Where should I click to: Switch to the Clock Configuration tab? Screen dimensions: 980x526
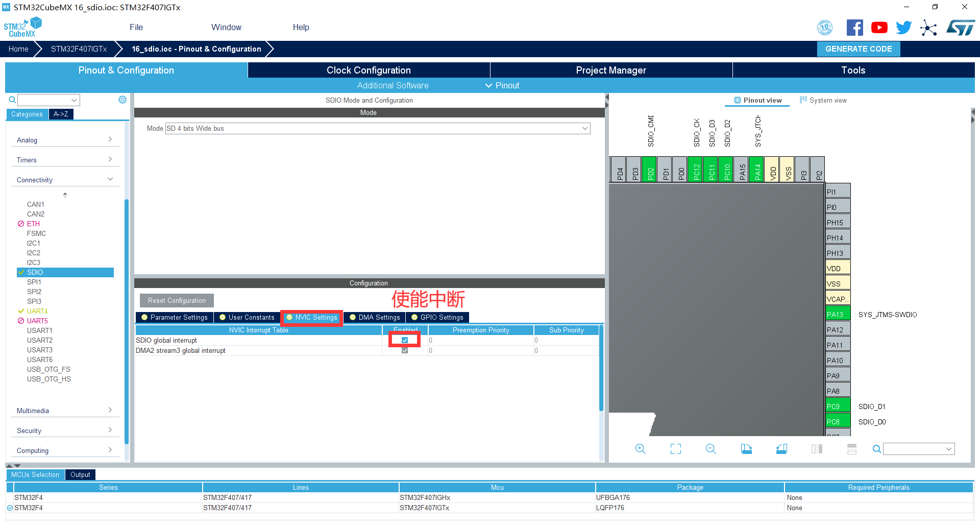(369, 70)
